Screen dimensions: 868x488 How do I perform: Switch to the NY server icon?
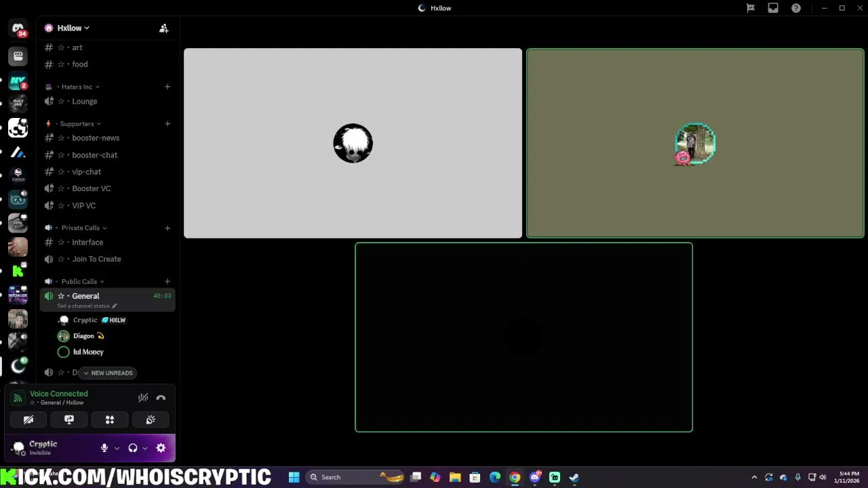[x=18, y=81]
